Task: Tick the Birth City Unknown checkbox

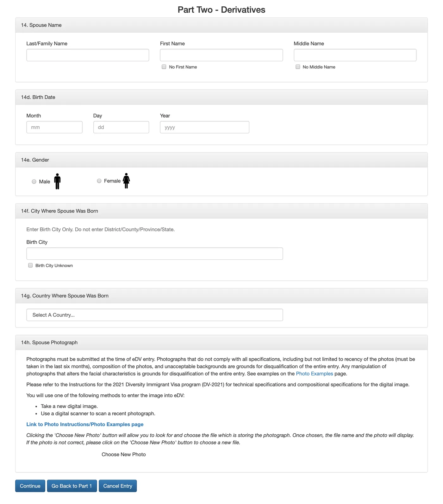Action: pyautogui.click(x=30, y=265)
